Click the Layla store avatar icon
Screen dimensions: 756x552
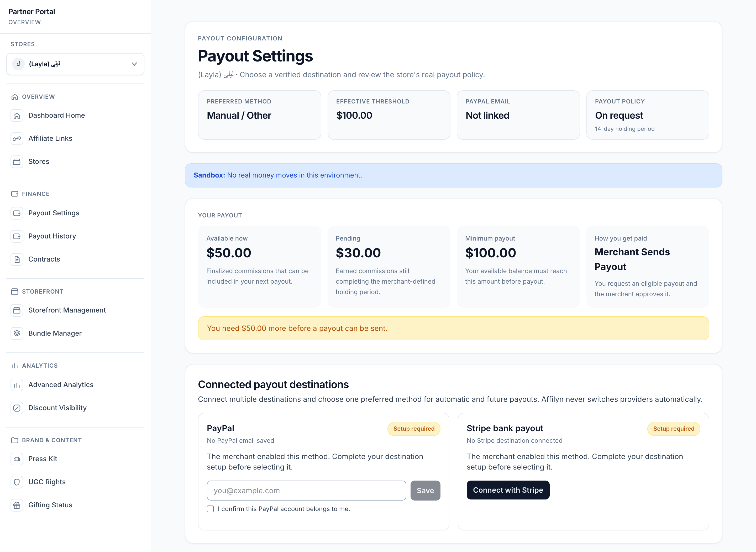click(x=18, y=64)
